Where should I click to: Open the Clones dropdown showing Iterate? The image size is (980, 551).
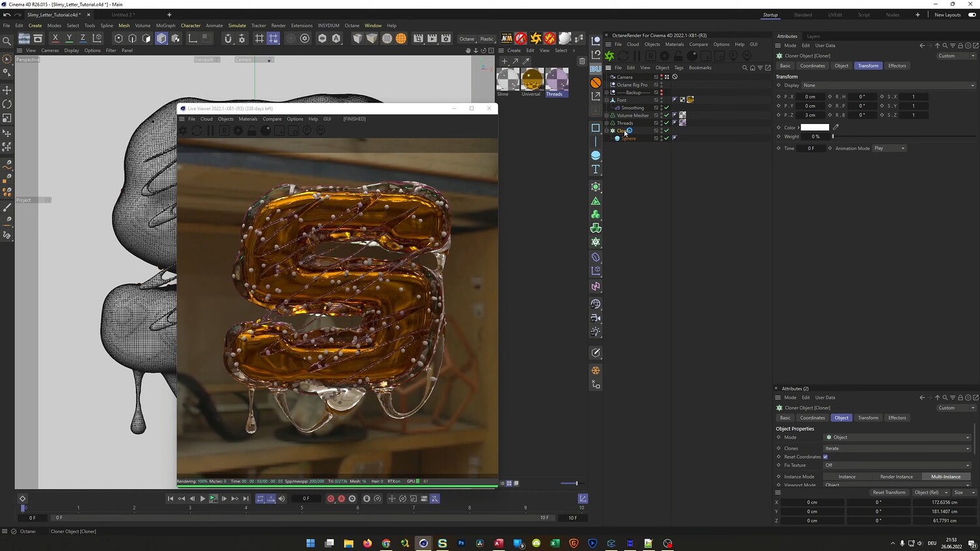tap(898, 449)
